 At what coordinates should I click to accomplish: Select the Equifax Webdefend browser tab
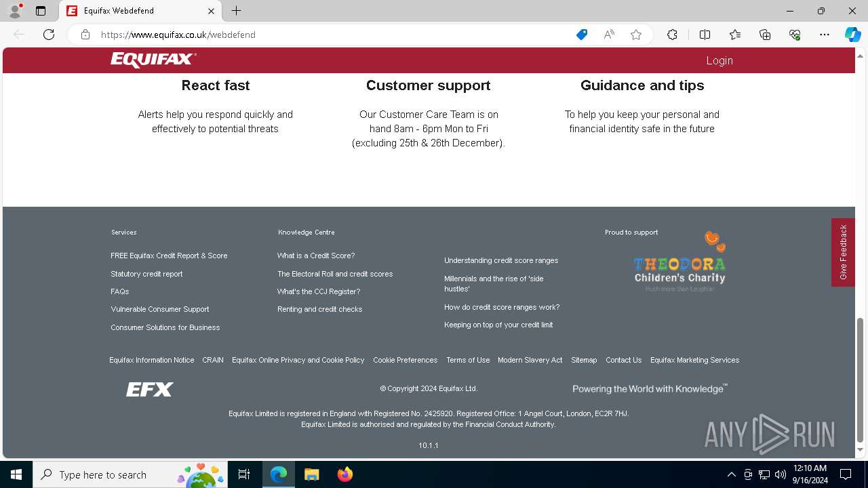[141, 11]
